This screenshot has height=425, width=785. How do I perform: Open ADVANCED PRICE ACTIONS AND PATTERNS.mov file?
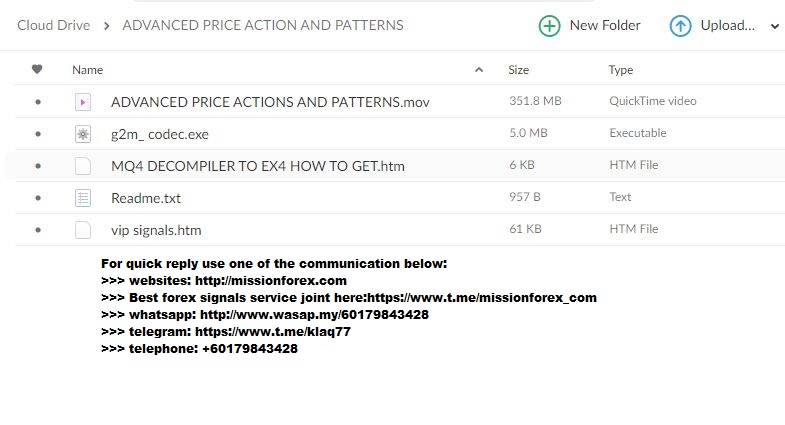pos(270,102)
